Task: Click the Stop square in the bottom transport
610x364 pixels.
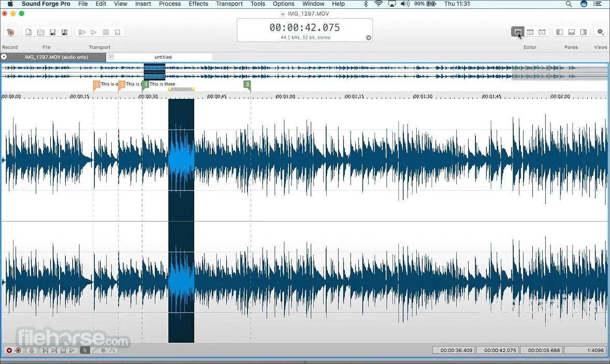Action: (63, 351)
